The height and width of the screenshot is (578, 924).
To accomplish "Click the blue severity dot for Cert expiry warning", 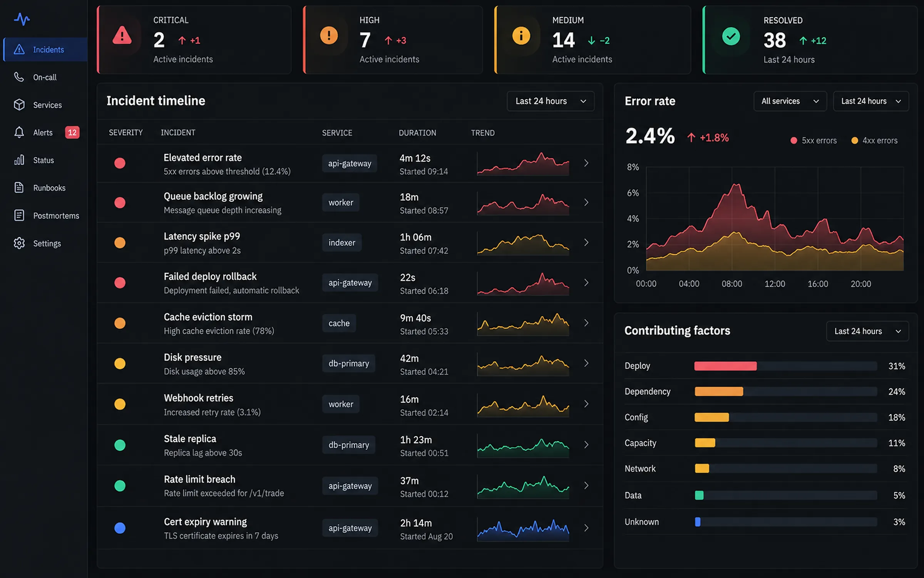I will tap(120, 528).
